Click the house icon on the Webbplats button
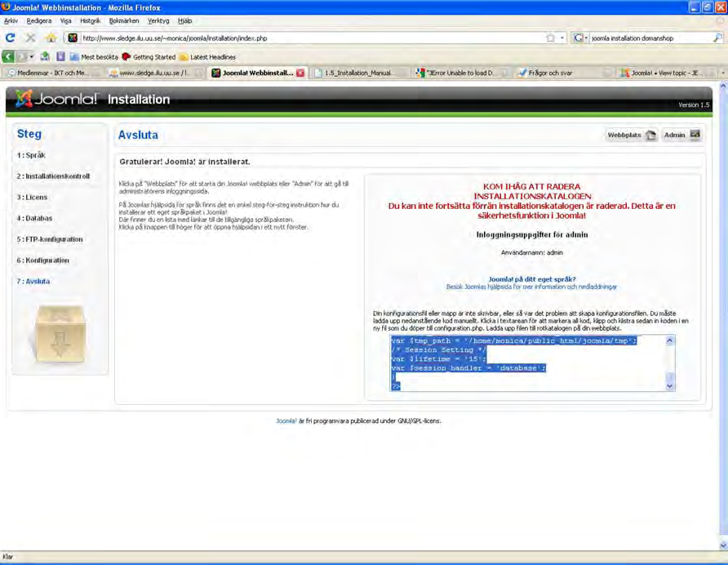Image resolution: width=728 pixels, height=565 pixels. coord(650,136)
